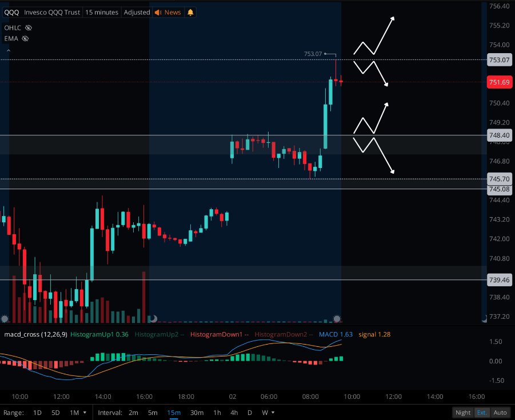Image resolution: width=515 pixels, height=420 pixels.
Task: Click the red 751.69 current price label
Action: coord(499,82)
